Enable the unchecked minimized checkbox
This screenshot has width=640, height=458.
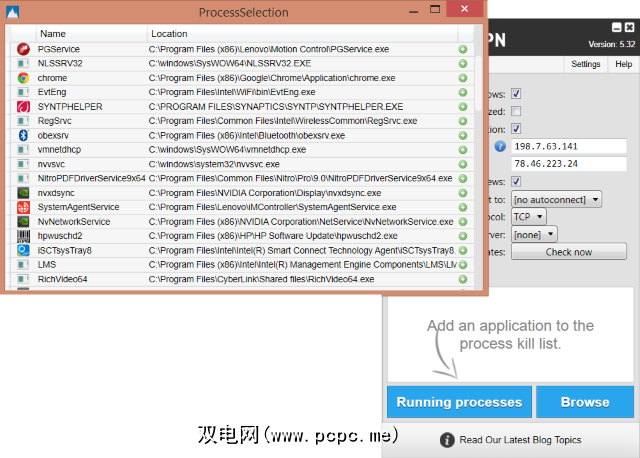516,111
